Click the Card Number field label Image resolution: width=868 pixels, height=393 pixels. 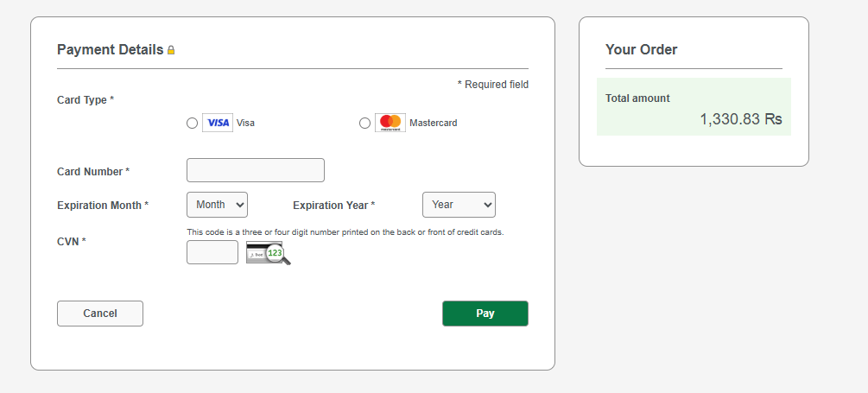pyautogui.click(x=93, y=172)
